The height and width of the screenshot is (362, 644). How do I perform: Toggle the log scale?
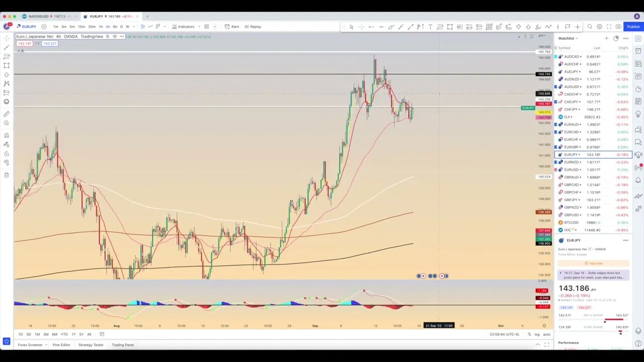pyautogui.click(x=537, y=334)
